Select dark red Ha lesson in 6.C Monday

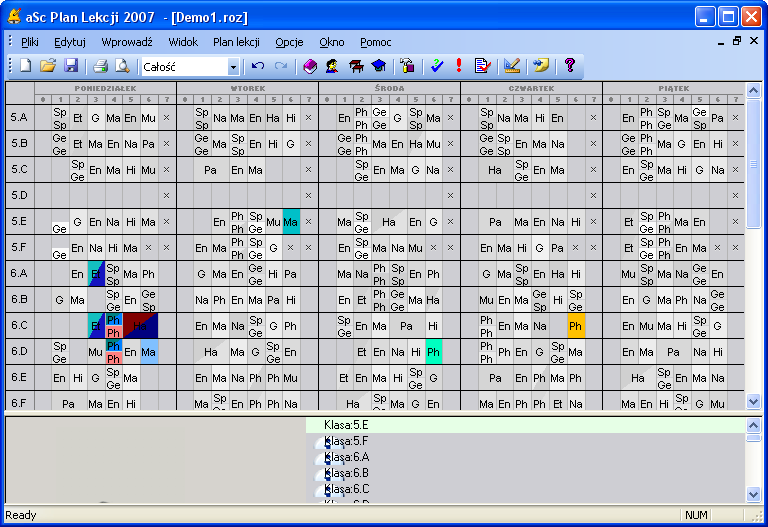[x=140, y=326]
